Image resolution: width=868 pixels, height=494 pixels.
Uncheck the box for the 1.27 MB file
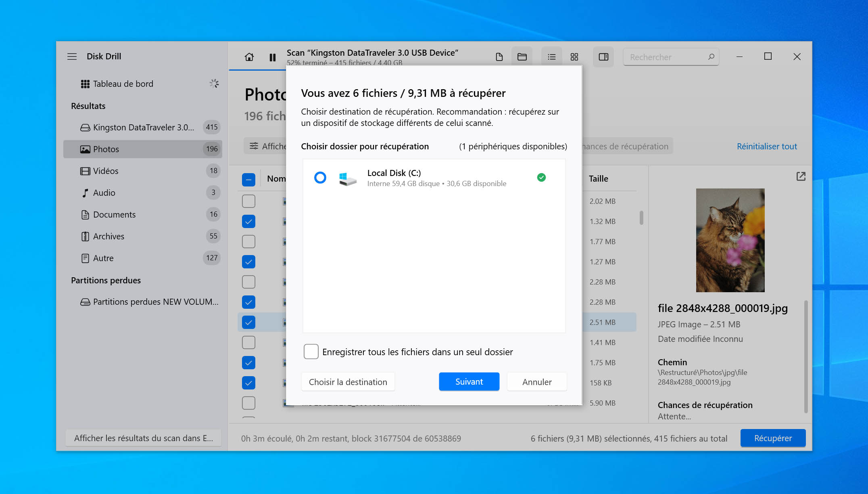248,262
